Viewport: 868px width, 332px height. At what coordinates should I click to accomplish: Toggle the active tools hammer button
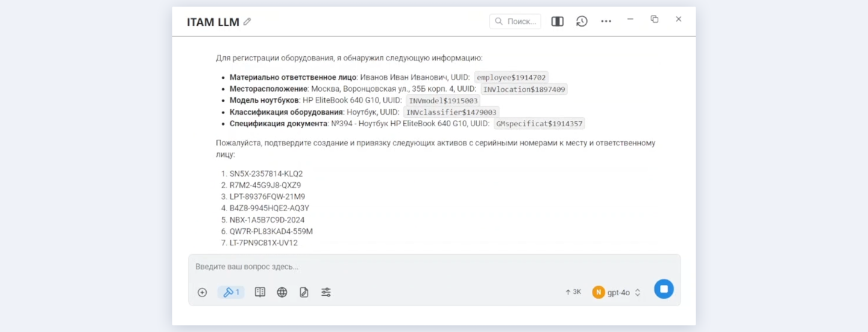[x=231, y=293]
